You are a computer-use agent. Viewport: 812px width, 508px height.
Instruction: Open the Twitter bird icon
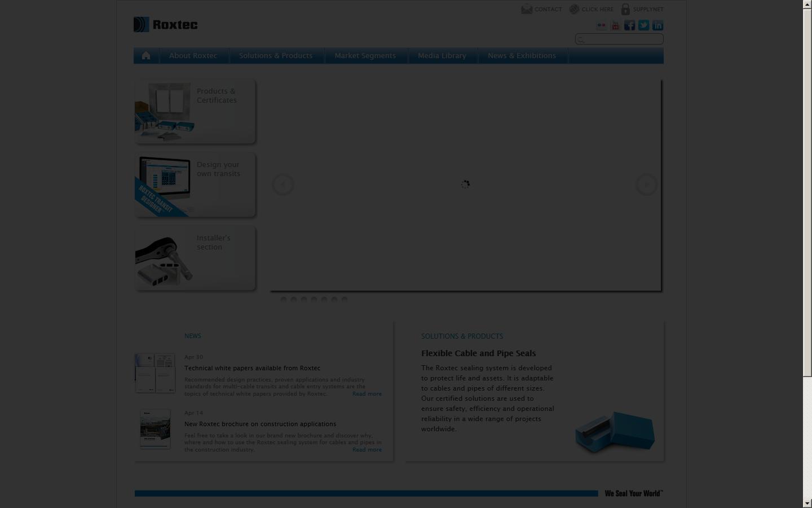click(x=644, y=25)
